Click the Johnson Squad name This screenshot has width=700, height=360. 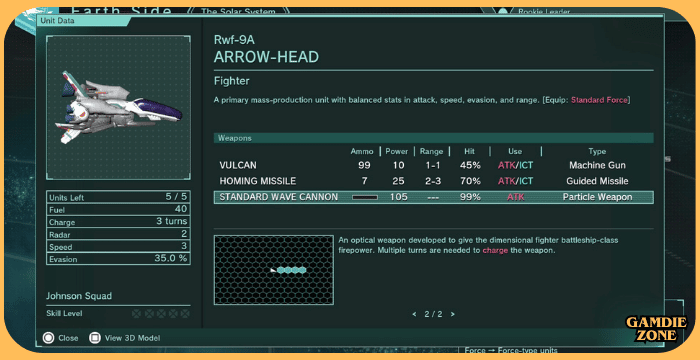(79, 296)
